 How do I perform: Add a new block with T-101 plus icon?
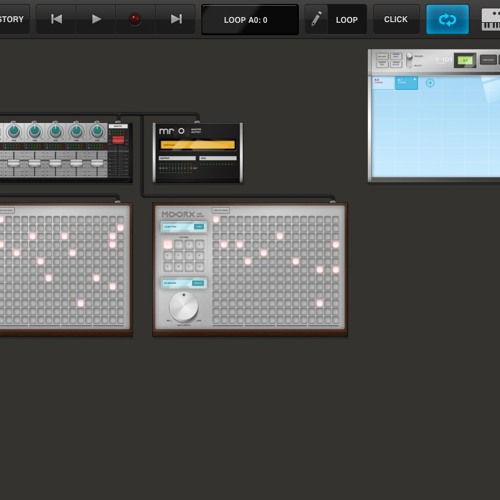[430, 83]
